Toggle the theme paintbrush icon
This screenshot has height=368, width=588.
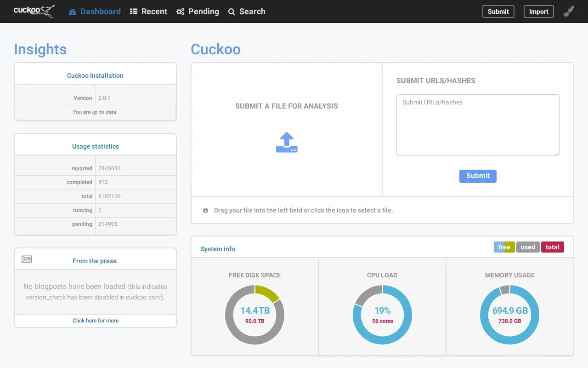click(569, 11)
